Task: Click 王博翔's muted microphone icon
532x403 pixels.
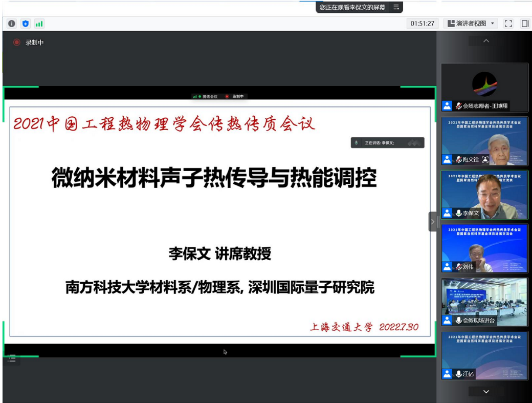Action: coord(459,106)
